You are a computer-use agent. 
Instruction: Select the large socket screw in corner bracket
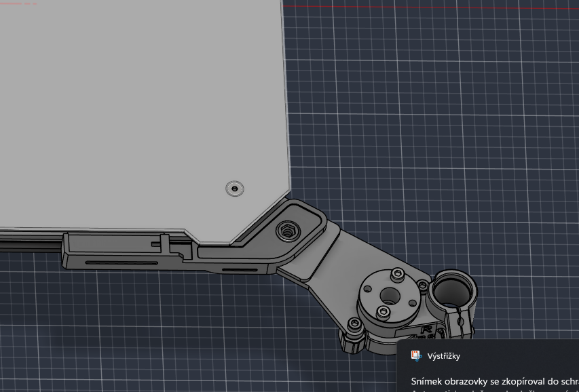tap(288, 232)
